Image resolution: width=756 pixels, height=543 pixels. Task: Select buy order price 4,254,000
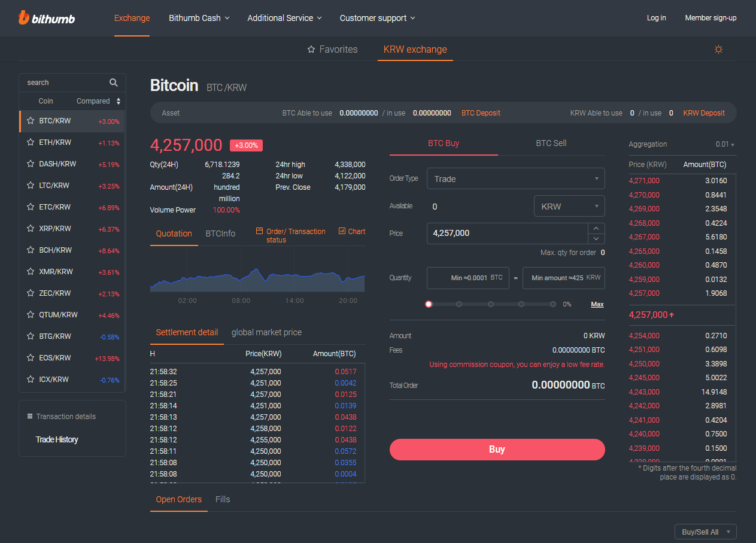(x=644, y=336)
